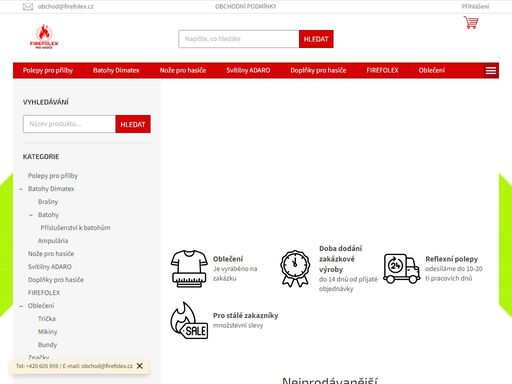Click the sidebar HLEDAT button
The height and width of the screenshot is (384, 512).
click(133, 124)
